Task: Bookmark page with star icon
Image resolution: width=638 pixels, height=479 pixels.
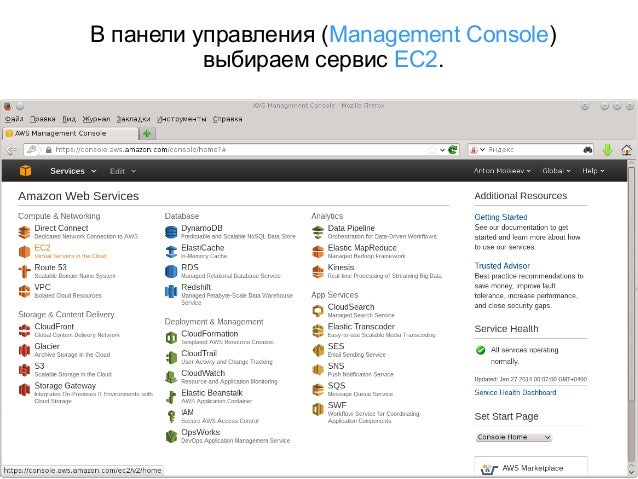Action: click(x=432, y=150)
